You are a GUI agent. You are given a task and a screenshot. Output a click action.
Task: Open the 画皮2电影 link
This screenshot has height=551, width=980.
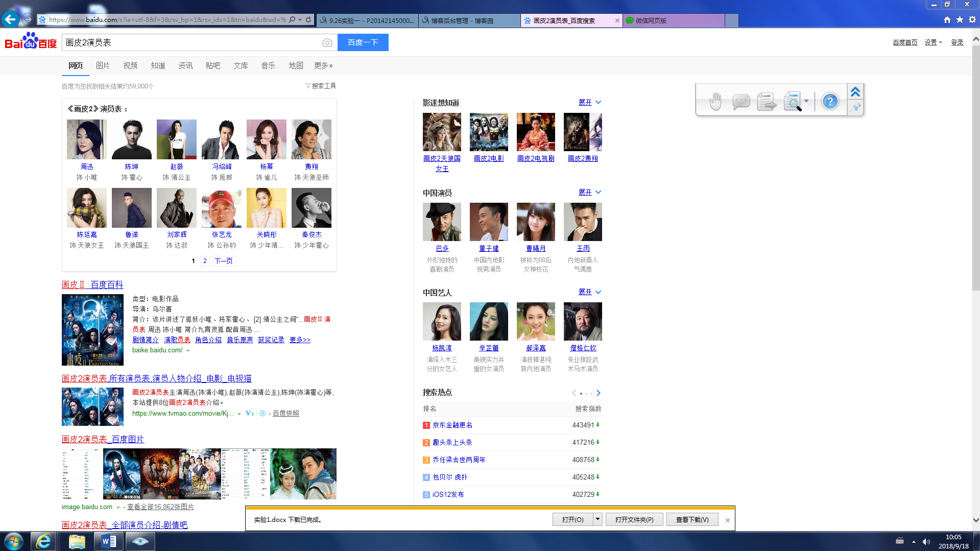(x=489, y=158)
